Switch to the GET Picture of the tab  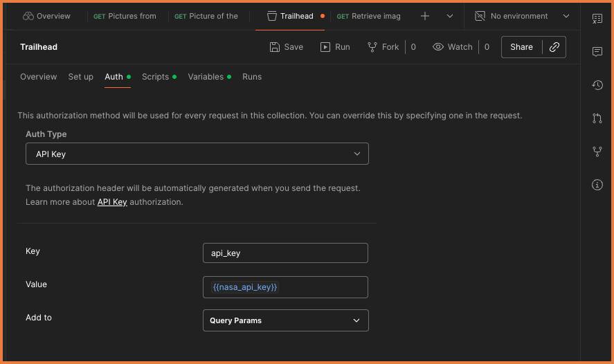[206, 16]
